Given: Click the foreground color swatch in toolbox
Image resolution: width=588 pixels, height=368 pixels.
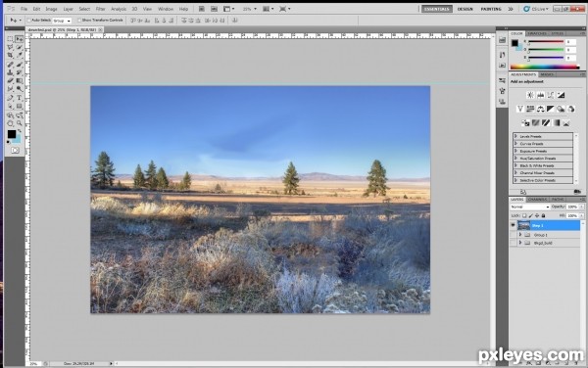Looking at the screenshot, I should pyautogui.click(x=12, y=134).
